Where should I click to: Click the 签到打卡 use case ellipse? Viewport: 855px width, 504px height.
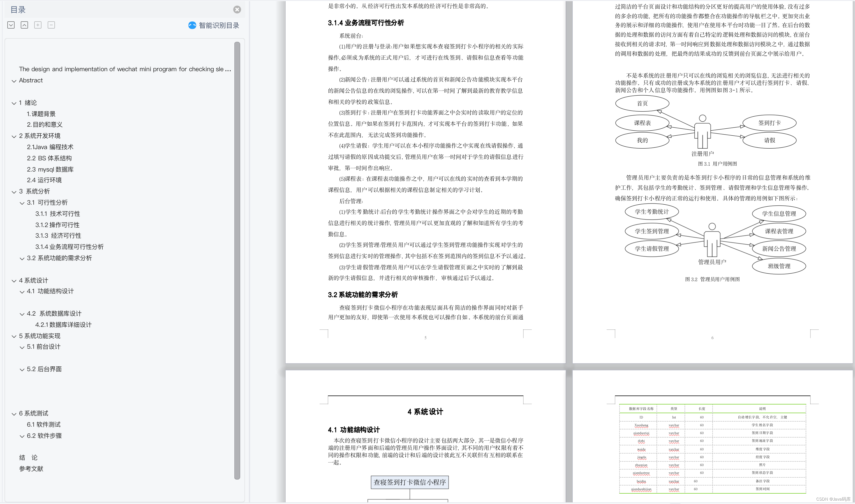coord(769,122)
